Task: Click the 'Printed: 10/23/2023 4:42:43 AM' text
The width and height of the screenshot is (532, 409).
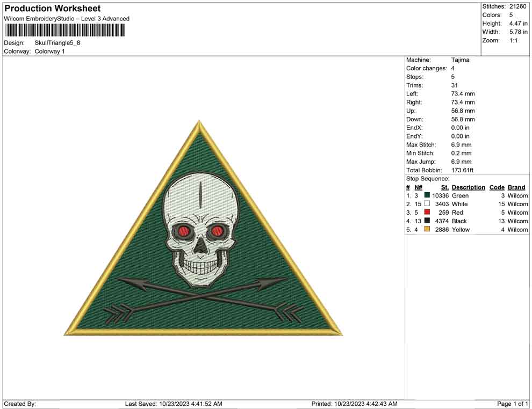Action: pyautogui.click(x=354, y=404)
